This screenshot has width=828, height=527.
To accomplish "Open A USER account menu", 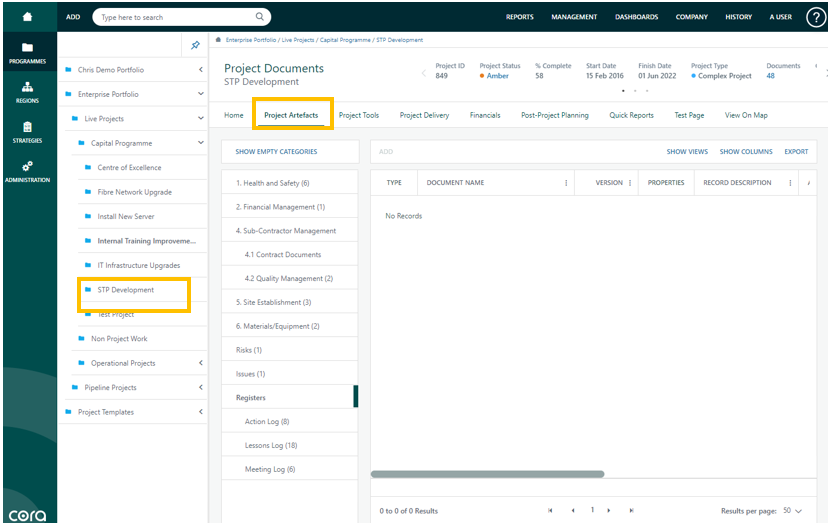I will click(780, 17).
